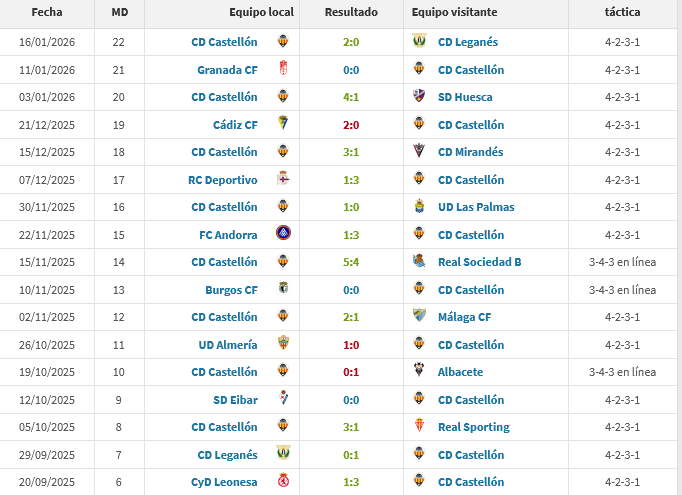Open the UD Almería team link

[x=228, y=345]
